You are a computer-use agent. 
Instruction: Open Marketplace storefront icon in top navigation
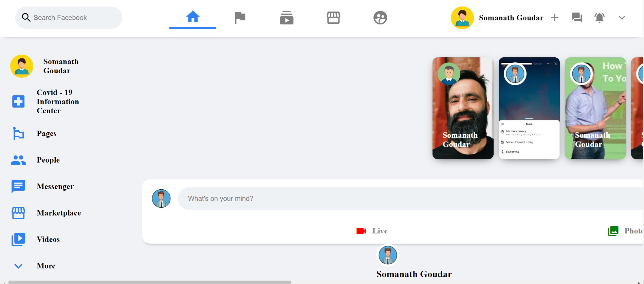[x=333, y=18]
